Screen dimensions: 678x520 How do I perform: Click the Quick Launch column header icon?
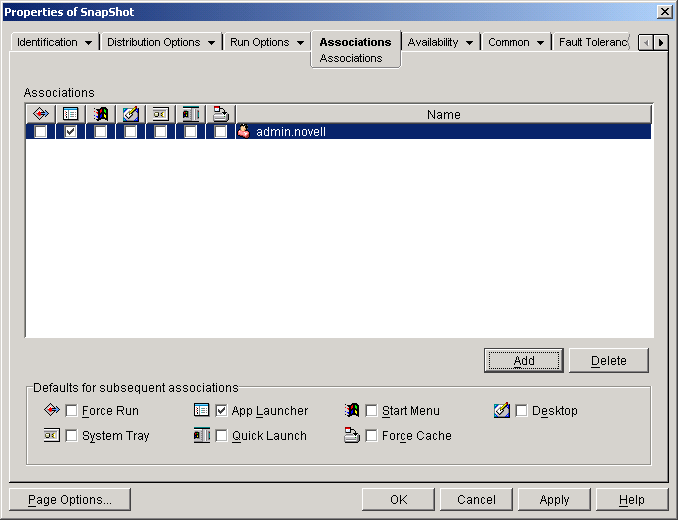pyautogui.click(x=191, y=114)
